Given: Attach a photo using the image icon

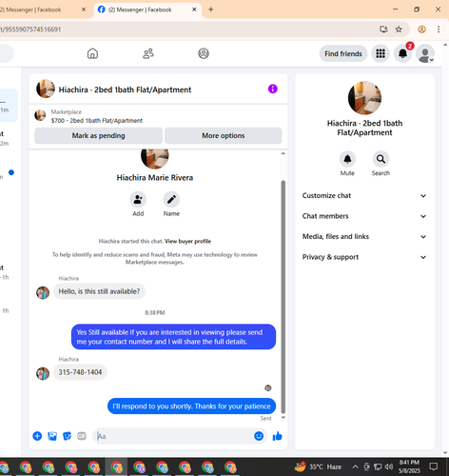Looking at the screenshot, I should click(52, 436).
